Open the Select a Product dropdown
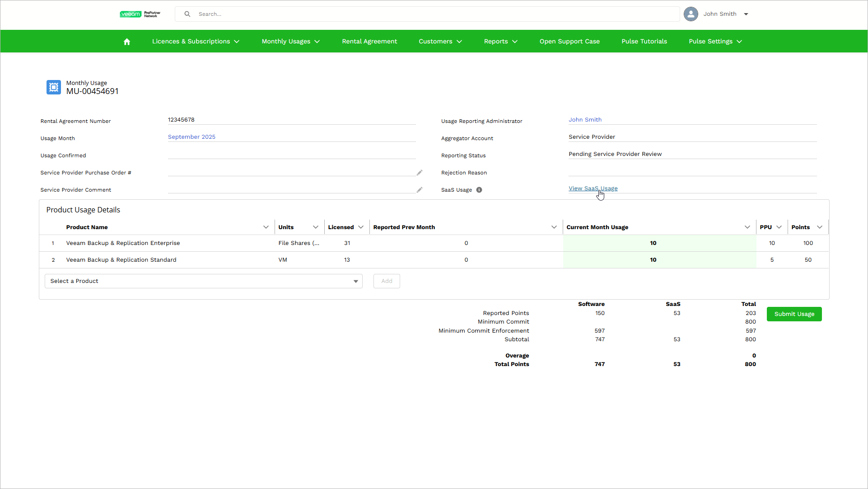 [x=203, y=281]
